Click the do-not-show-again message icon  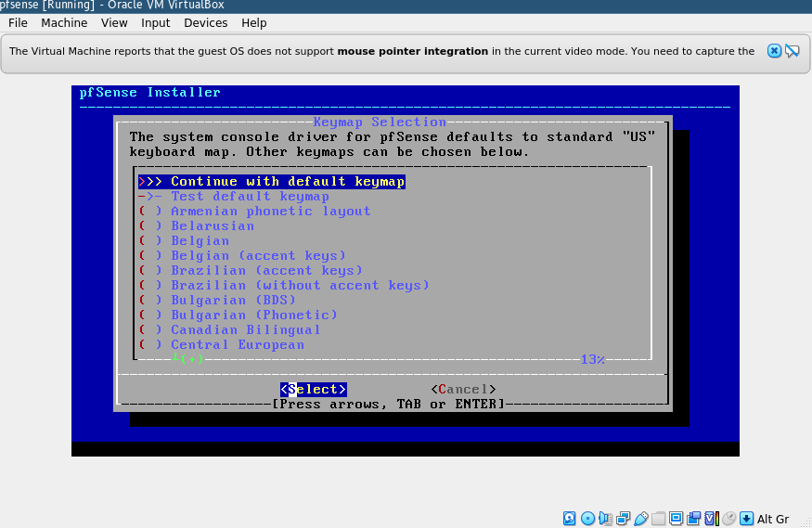(793, 51)
